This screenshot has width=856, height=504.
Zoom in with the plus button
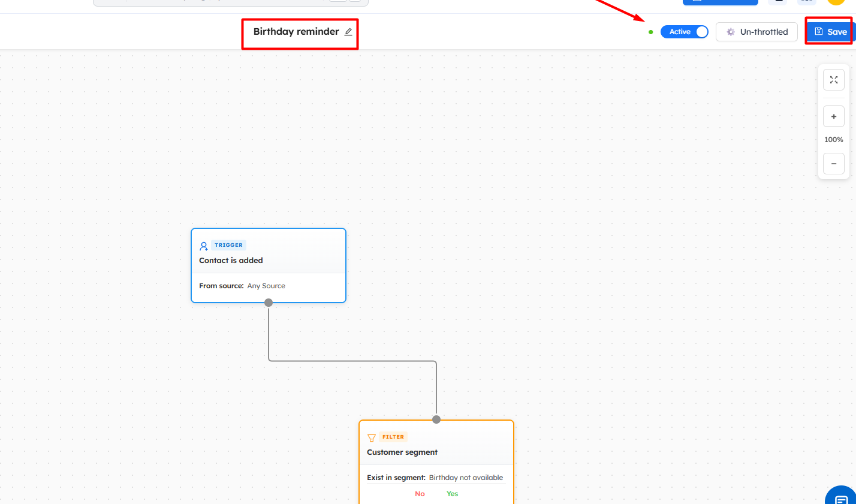tap(833, 116)
